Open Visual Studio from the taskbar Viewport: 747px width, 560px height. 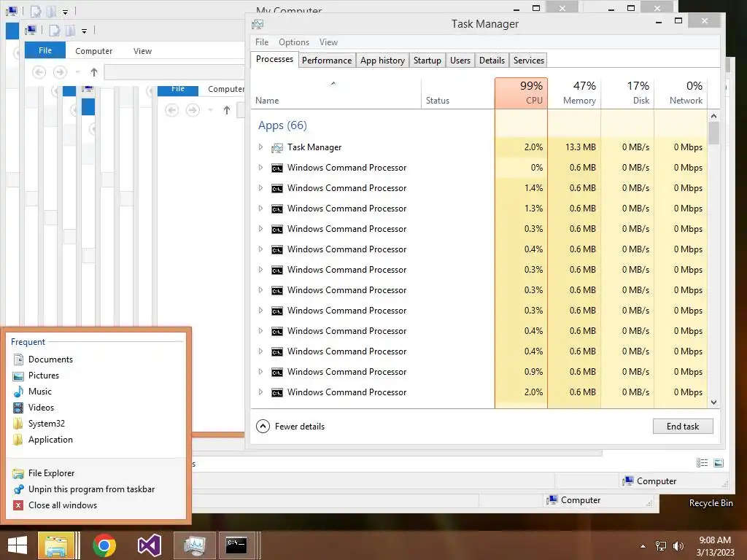pos(149,545)
